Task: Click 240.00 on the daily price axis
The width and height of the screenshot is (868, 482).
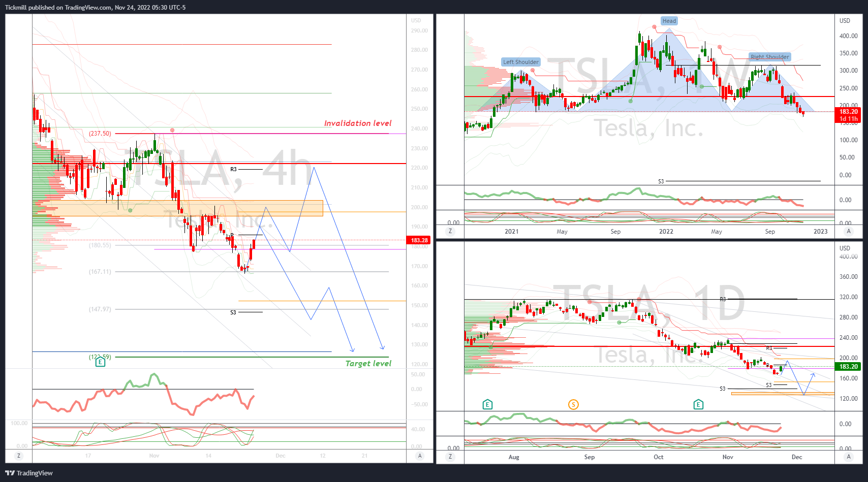Action: point(848,338)
